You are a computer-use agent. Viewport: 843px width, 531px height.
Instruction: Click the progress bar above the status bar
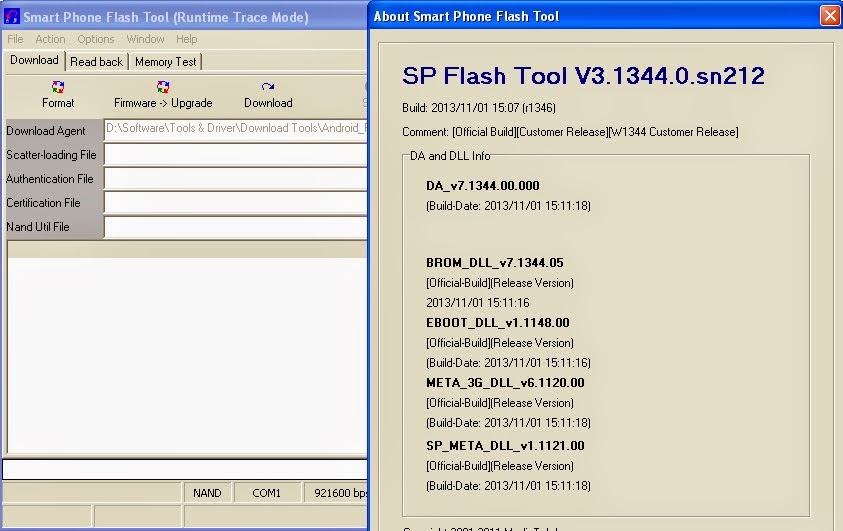pos(185,469)
